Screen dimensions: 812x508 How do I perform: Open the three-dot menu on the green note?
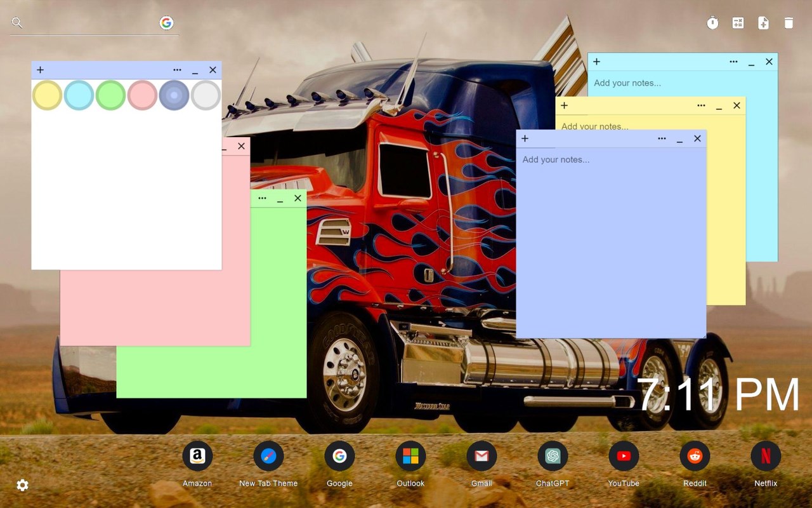click(262, 198)
